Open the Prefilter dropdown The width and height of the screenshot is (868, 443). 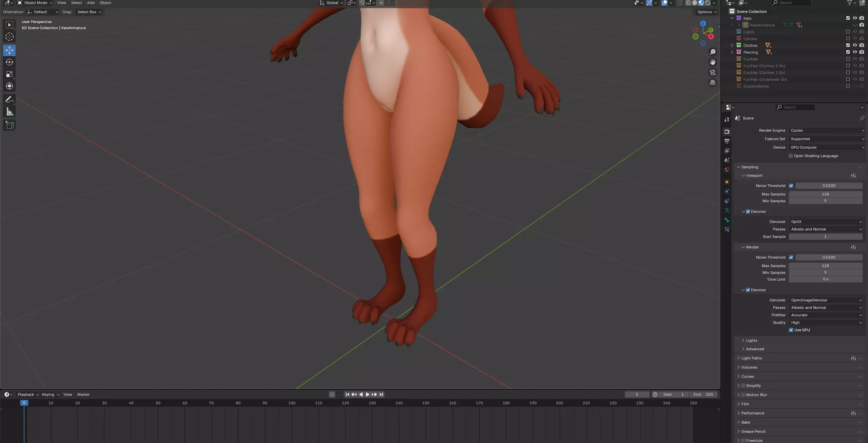click(x=826, y=315)
